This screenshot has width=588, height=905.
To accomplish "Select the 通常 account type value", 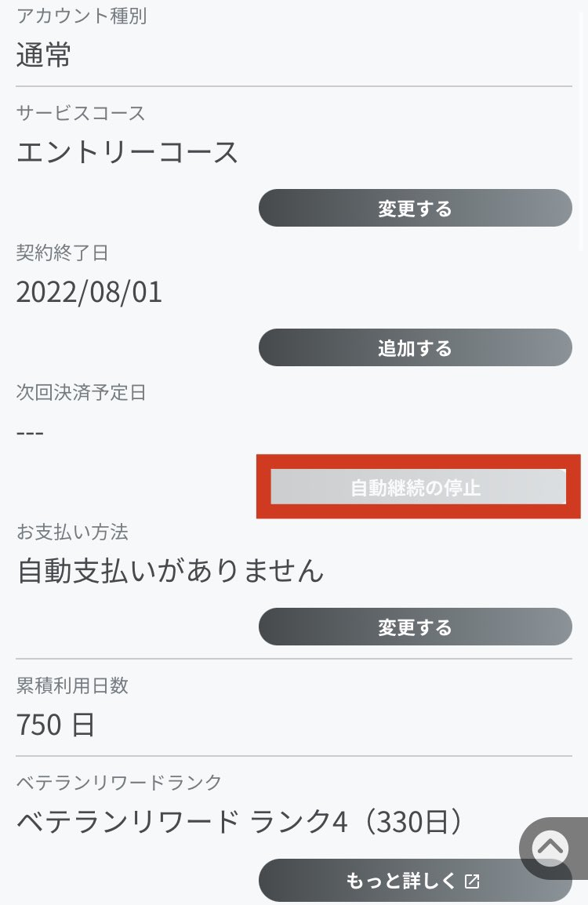I will (43, 56).
